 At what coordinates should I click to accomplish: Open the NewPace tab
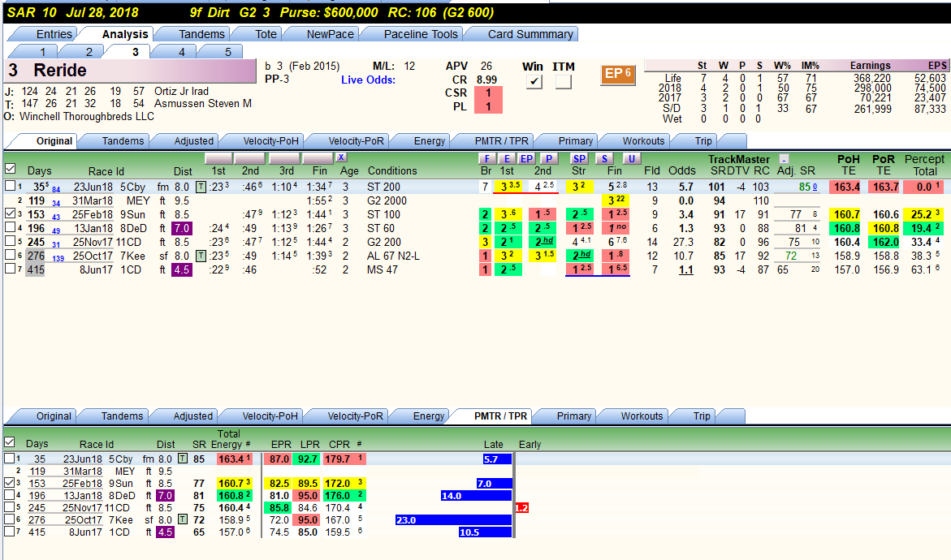click(x=330, y=35)
